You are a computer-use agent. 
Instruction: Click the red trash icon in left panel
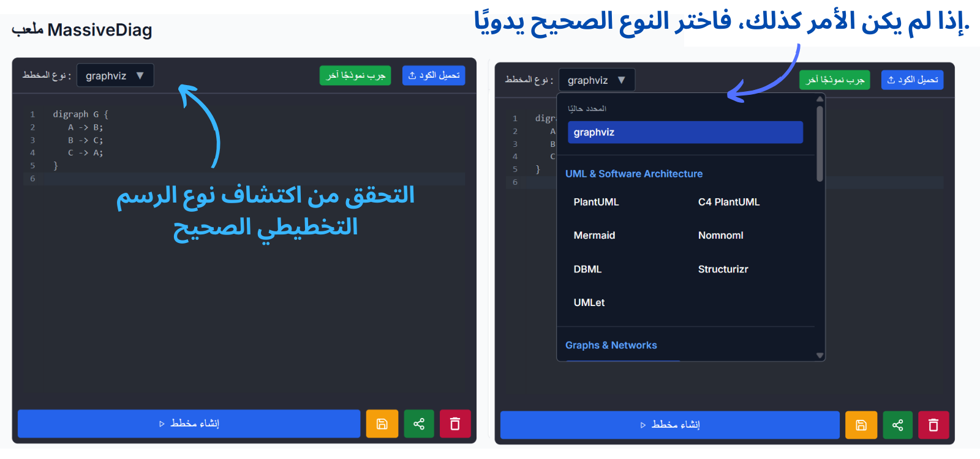pyautogui.click(x=455, y=424)
